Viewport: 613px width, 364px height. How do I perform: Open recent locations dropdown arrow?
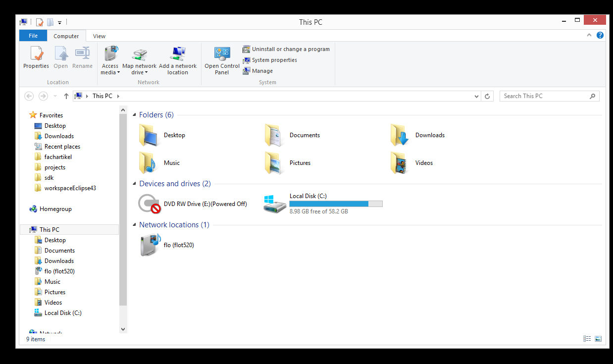coord(55,96)
